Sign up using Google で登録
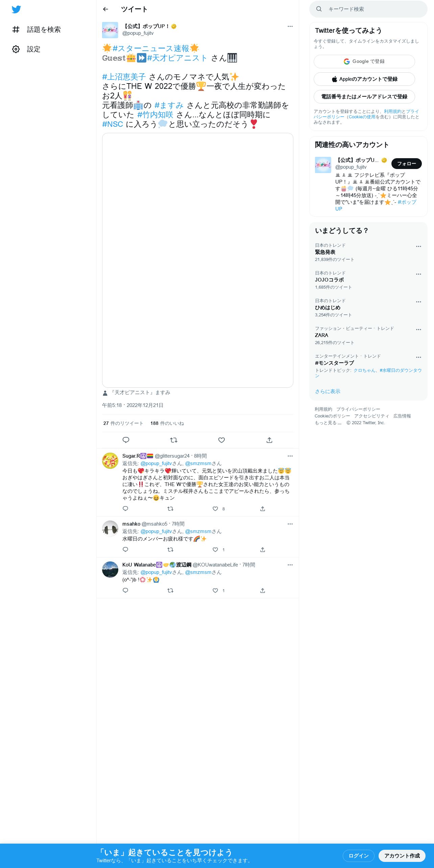434x868 pixels. point(364,62)
